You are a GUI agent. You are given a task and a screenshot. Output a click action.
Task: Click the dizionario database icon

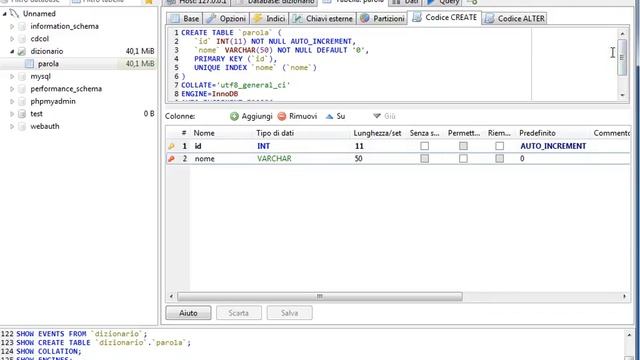tap(22, 51)
